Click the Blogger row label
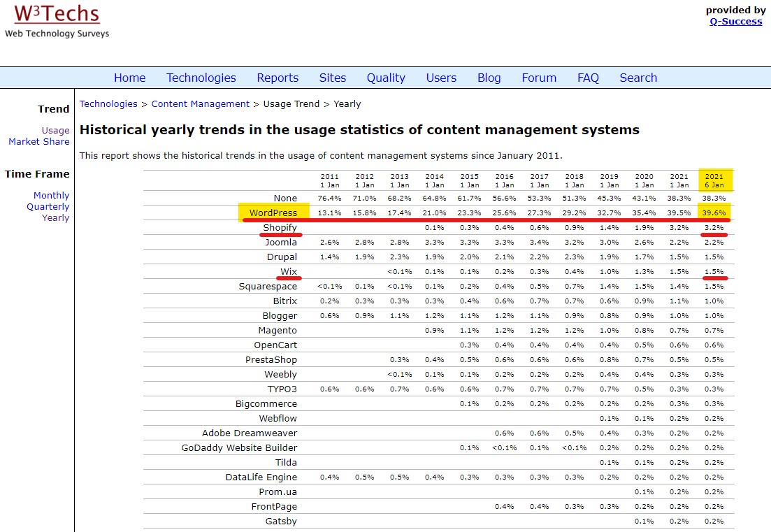 [280, 315]
